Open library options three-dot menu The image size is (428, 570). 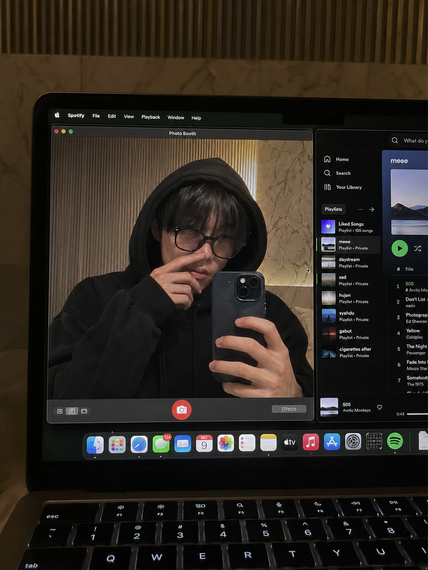[x=360, y=209]
